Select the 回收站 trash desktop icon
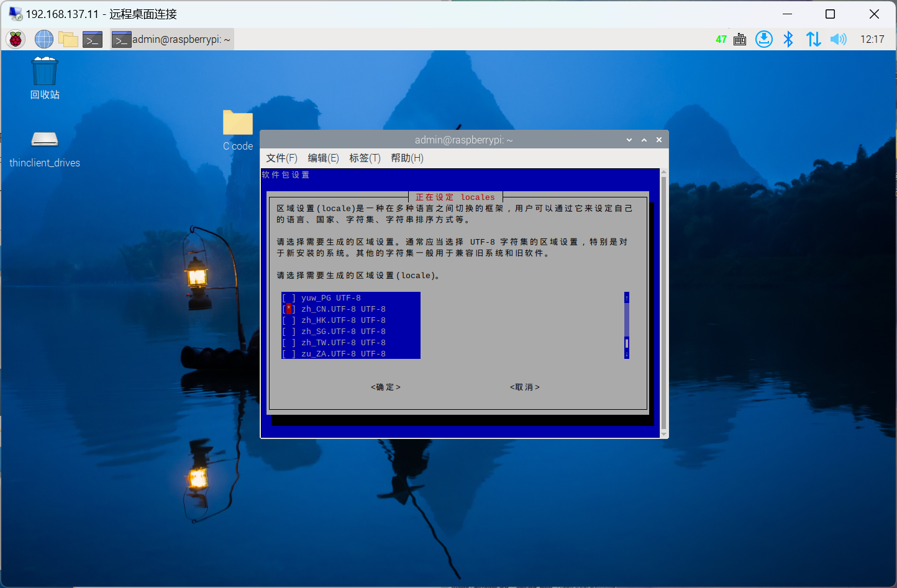This screenshot has height=588, width=897. click(45, 78)
